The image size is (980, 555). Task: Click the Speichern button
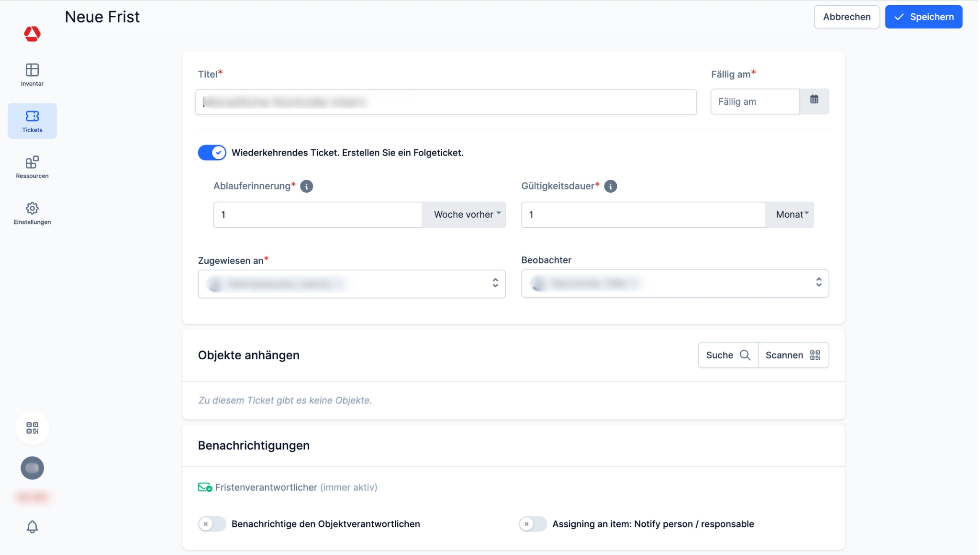click(x=923, y=17)
